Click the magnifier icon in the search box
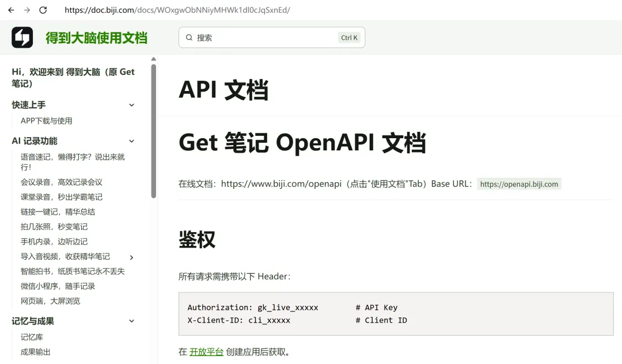Screen dimensions: 622x364 tap(189, 37)
